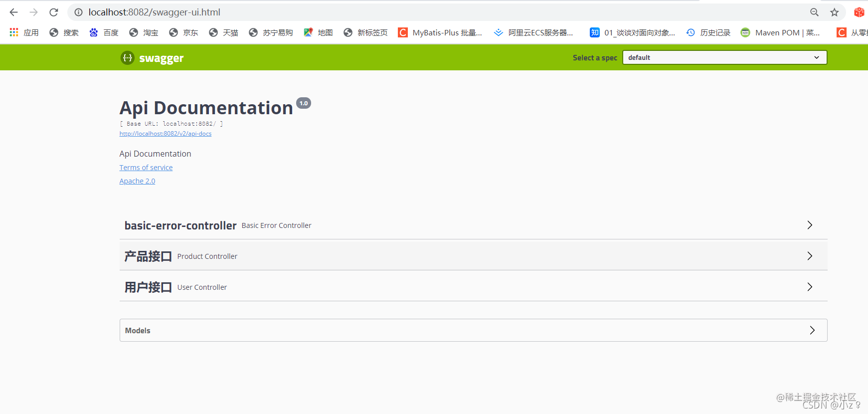
Task: Open the 应用 apps grid bookmark
Action: (x=24, y=32)
